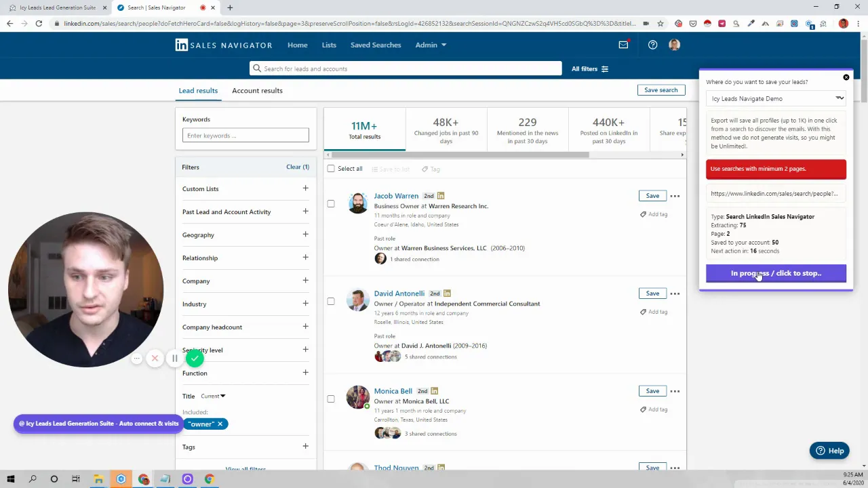This screenshot has height=488, width=868.
Task: Expand the Function filter
Action: 305,373
